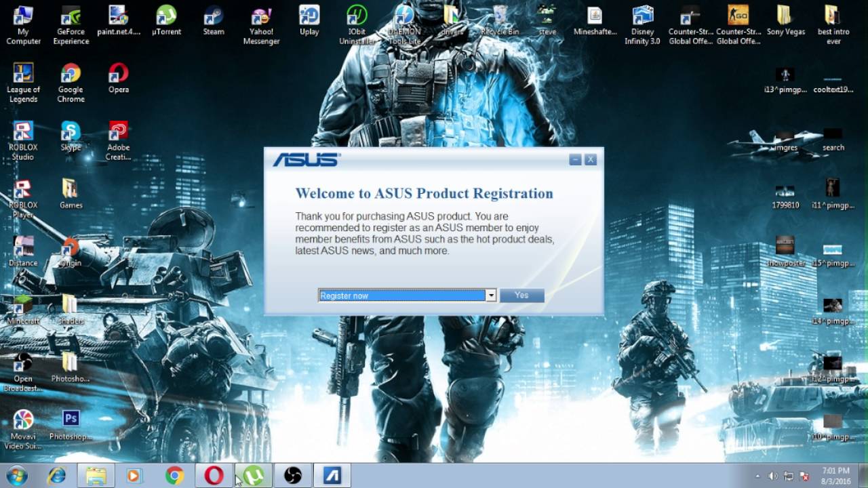Launch Yahoo! Messenger from the desktop

click(x=261, y=25)
